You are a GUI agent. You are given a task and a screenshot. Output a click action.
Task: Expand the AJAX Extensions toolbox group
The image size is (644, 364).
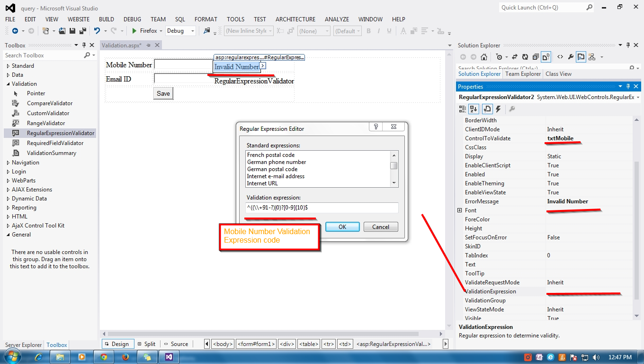click(8, 190)
